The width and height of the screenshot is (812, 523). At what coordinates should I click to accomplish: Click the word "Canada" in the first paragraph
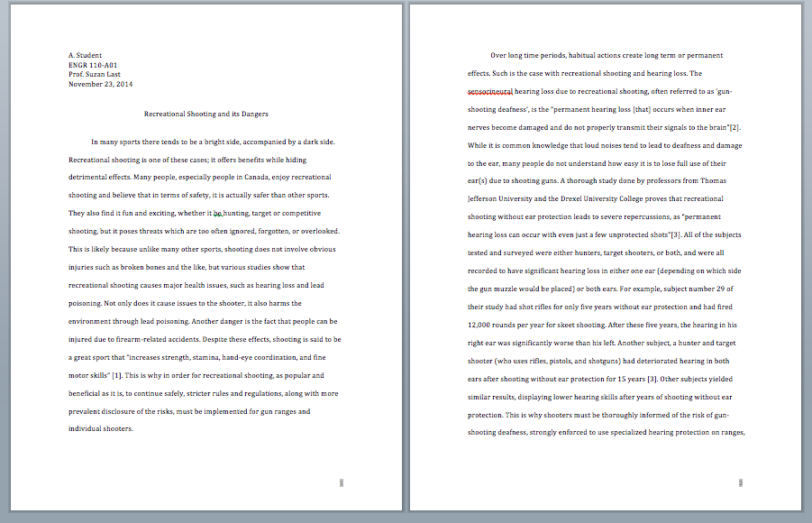tap(259, 177)
